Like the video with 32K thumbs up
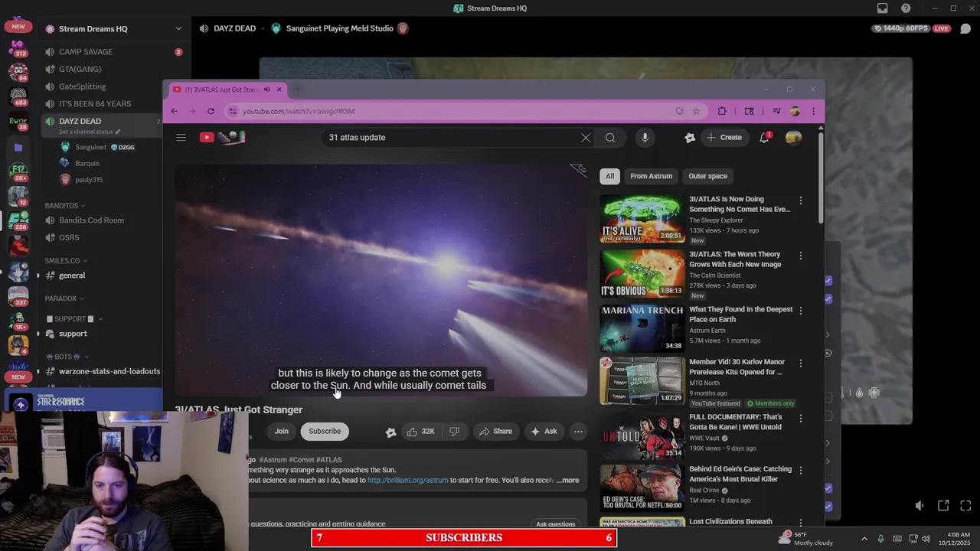Screen dimensions: 980x551 coord(420,432)
